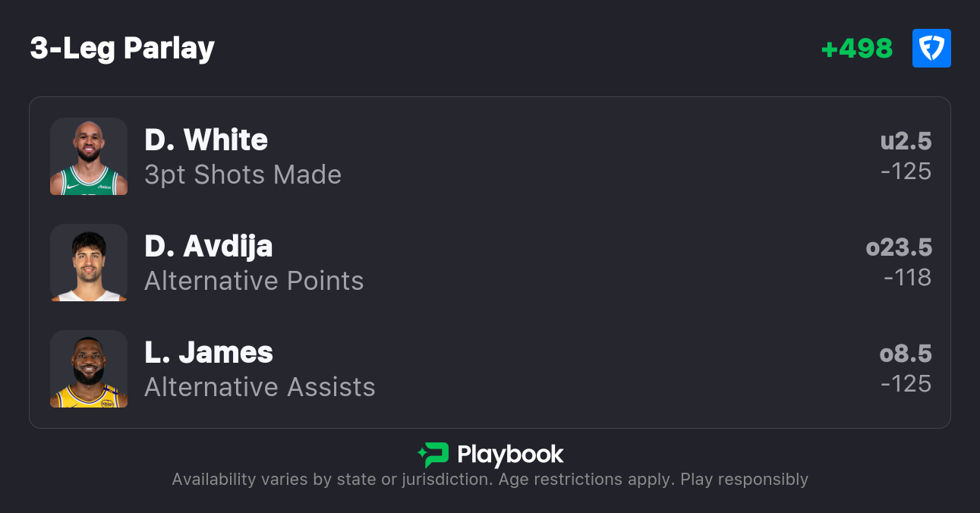This screenshot has width=980, height=513.
Task: Click the u2.5 line for D. White
Action: tap(906, 141)
